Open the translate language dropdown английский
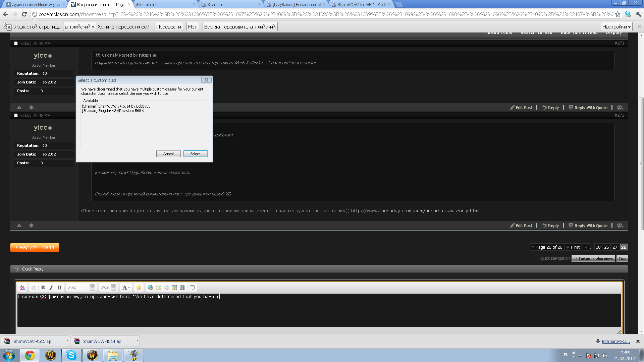This screenshot has width=644, height=362. 79,27
